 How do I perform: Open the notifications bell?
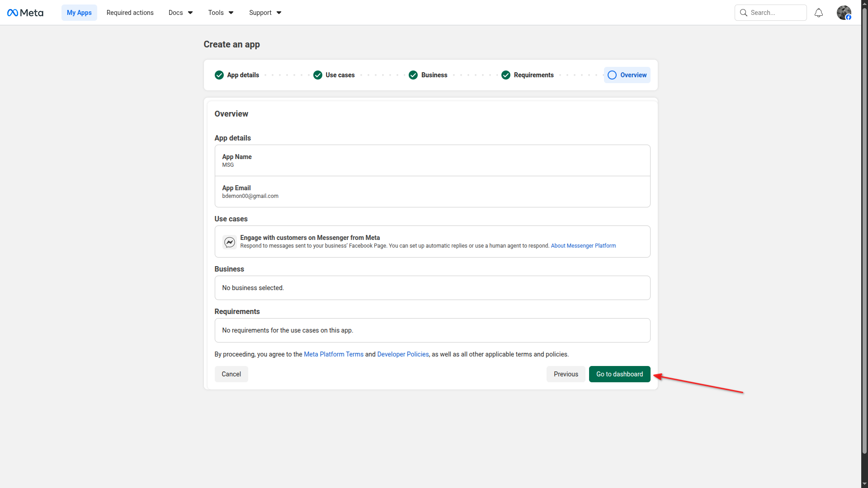tap(818, 13)
